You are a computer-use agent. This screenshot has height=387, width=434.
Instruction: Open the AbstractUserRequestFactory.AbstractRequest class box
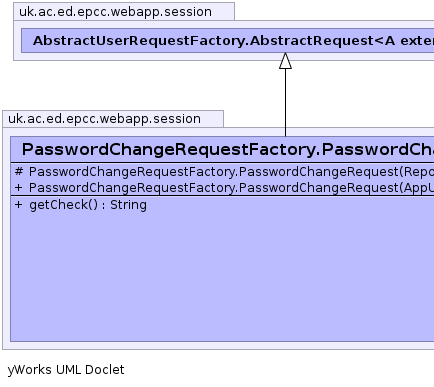click(x=228, y=41)
